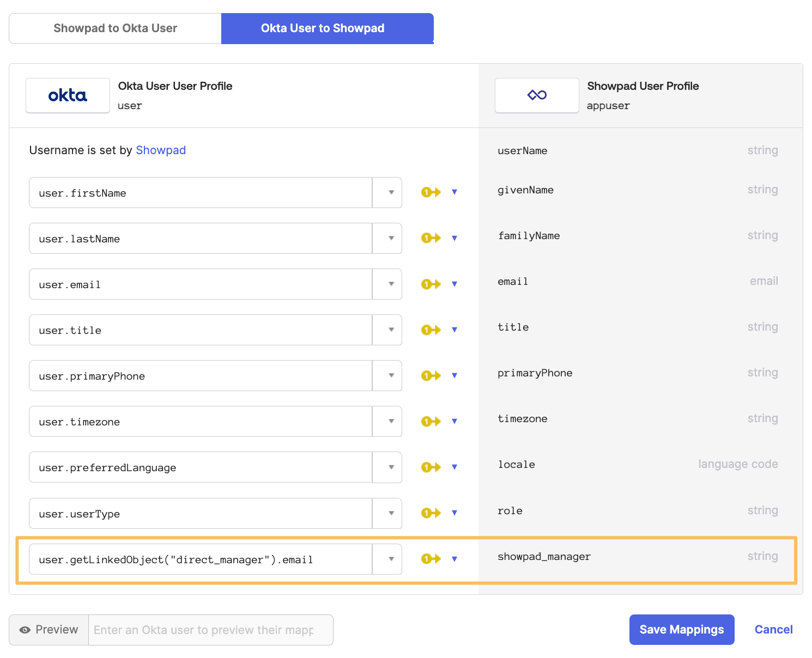
Task: Expand mapping options triangle for showpad_manager
Action: tap(455, 559)
